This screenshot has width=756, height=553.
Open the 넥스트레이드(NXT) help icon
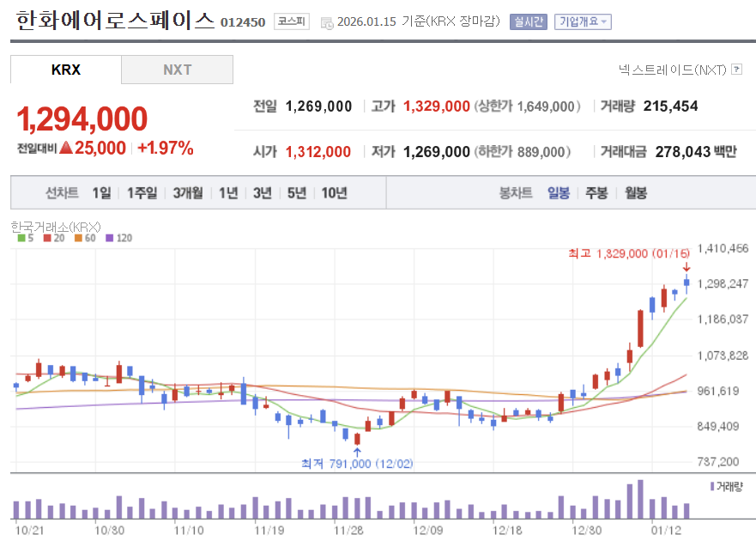coord(736,69)
